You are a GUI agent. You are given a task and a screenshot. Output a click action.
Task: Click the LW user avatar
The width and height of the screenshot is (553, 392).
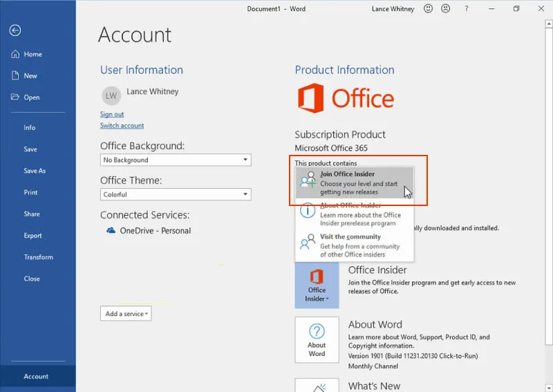click(x=111, y=95)
